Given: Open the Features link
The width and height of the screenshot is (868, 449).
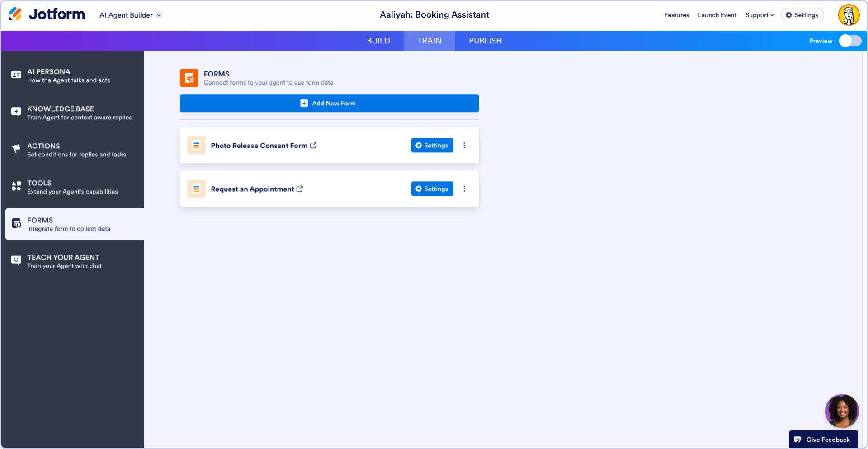Looking at the screenshot, I should click(x=676, y=15).
